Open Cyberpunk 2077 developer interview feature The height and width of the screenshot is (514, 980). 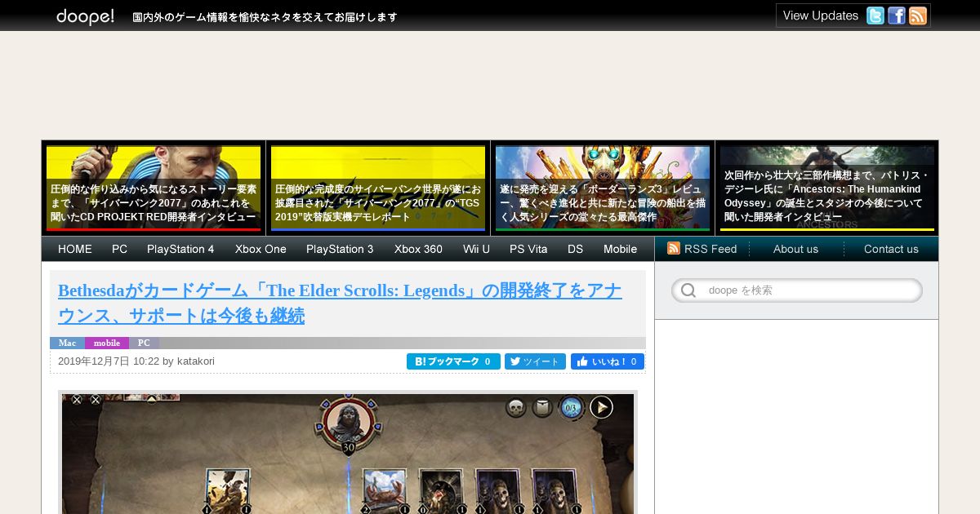pyautogui.click(x=154, y=188)
